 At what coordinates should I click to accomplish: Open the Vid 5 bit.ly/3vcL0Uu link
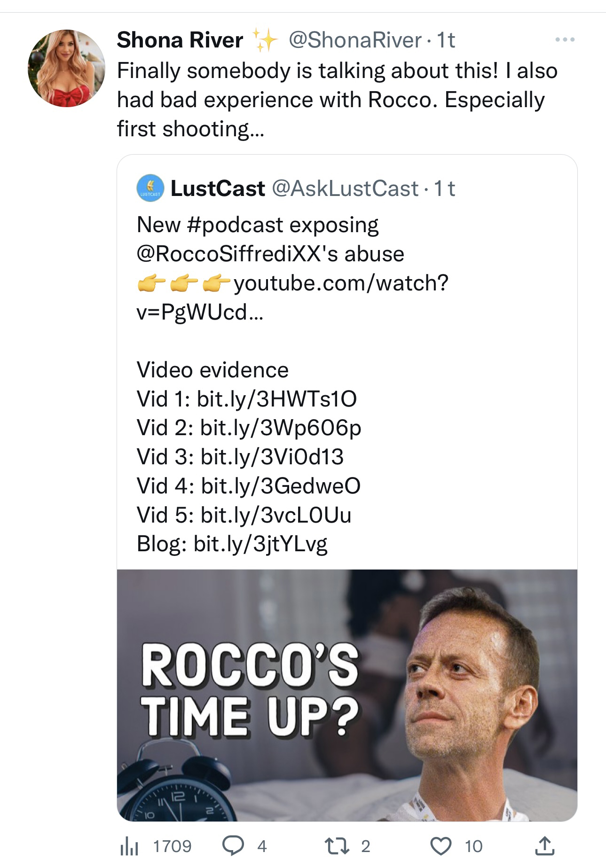tap(275, 515)
